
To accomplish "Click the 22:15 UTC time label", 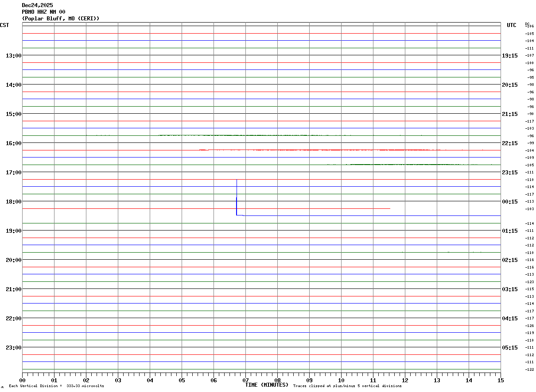I will (510, 143).
